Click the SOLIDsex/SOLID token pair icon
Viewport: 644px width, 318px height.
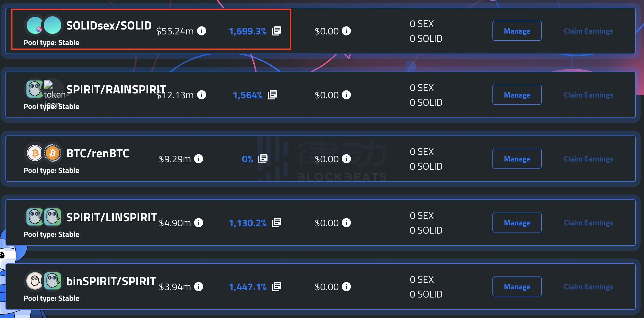pos(44,25)
